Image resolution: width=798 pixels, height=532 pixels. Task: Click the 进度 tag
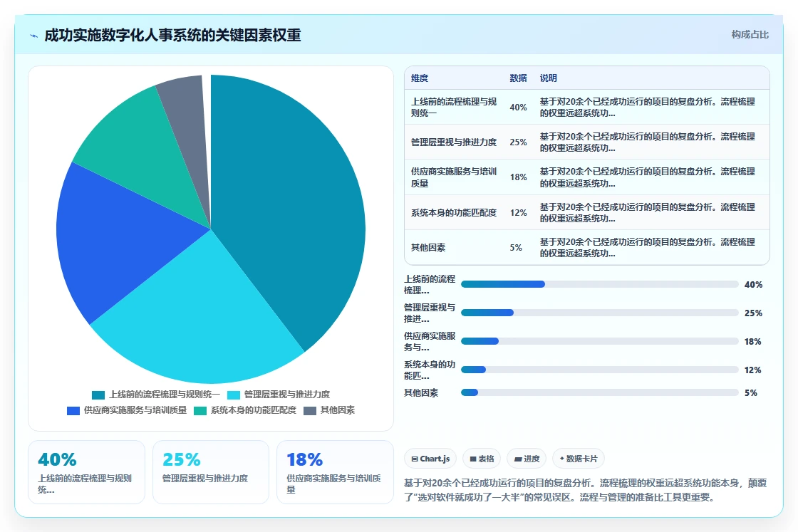[x=527, y=459]
